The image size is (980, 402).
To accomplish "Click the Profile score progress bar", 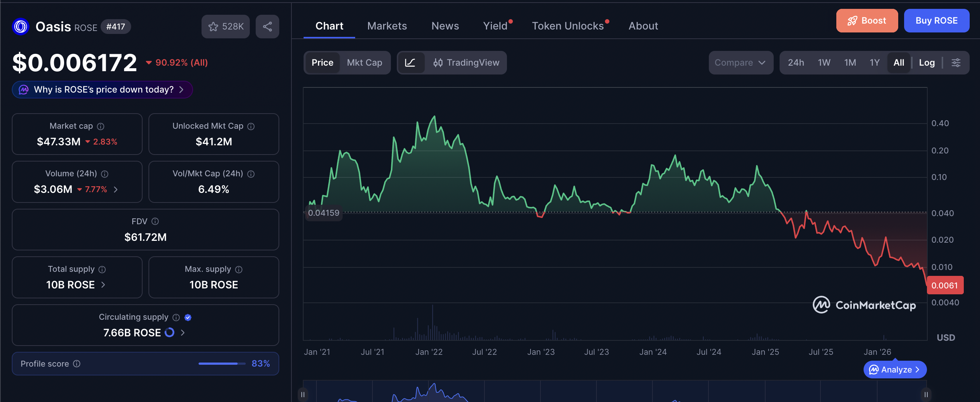I will [222, 364].
